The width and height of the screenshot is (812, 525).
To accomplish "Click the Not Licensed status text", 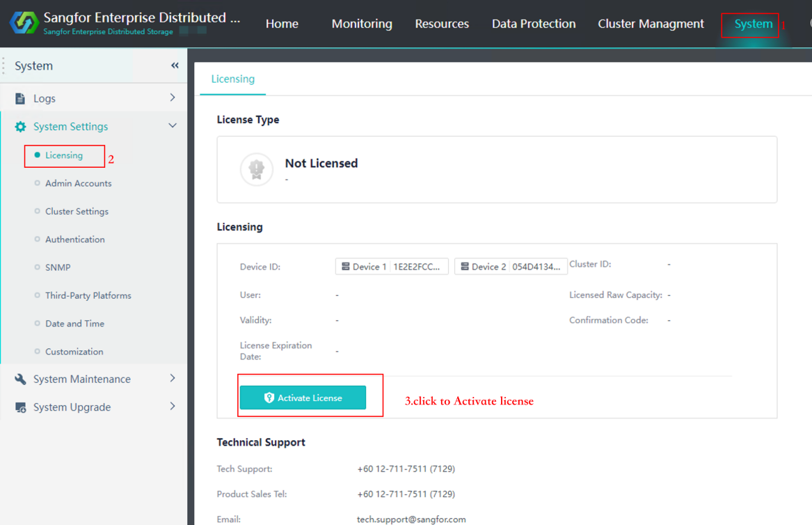I will coord(321,163).
